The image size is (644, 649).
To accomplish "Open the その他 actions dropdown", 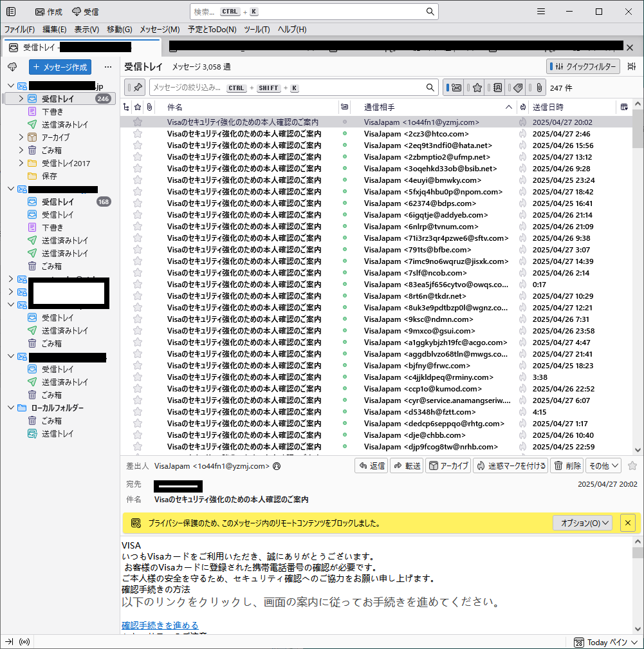I will pos(603,466).
